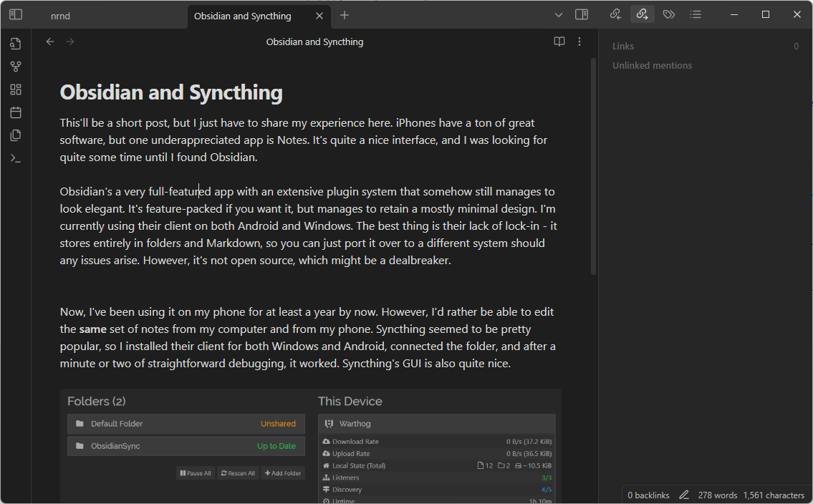
Task: Open the command palette icon
Action: click(x=16, y=158)
